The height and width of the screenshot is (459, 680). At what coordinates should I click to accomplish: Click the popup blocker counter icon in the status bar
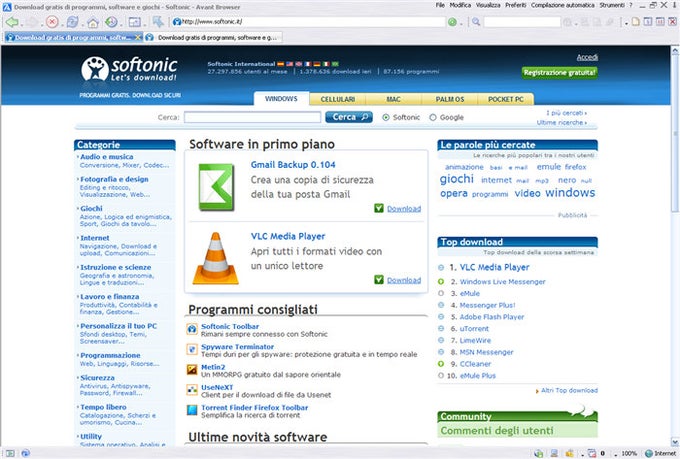[592, 453]
